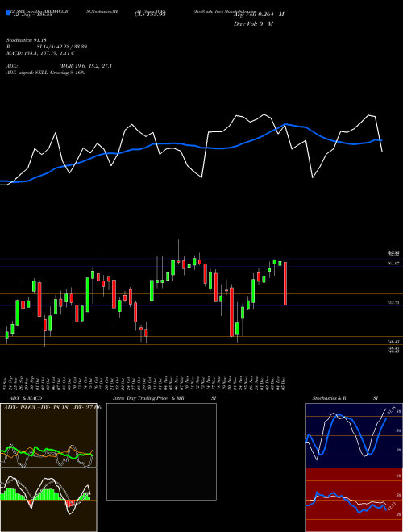This screenshot has height=532, width=403.
Task: Click the 'ADX: 19.63 +DY: 18.18 -DY: 27.06' readout
Action: 52,408
